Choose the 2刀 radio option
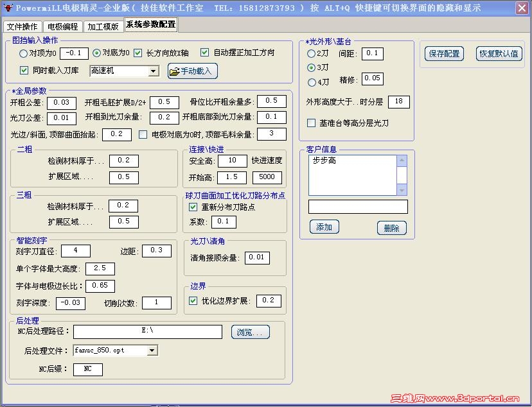The height and width of the screenshot is (407, 532). click(311, 53)
